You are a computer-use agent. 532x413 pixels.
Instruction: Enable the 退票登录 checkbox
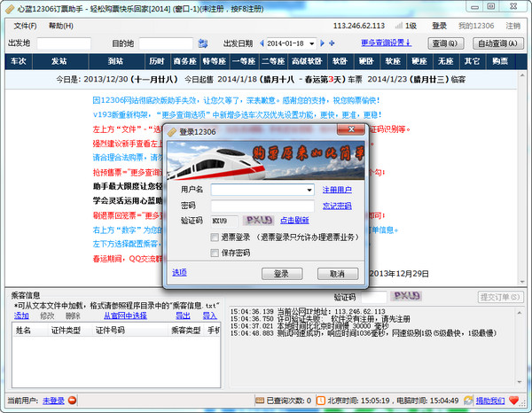(x=215, y=238)
